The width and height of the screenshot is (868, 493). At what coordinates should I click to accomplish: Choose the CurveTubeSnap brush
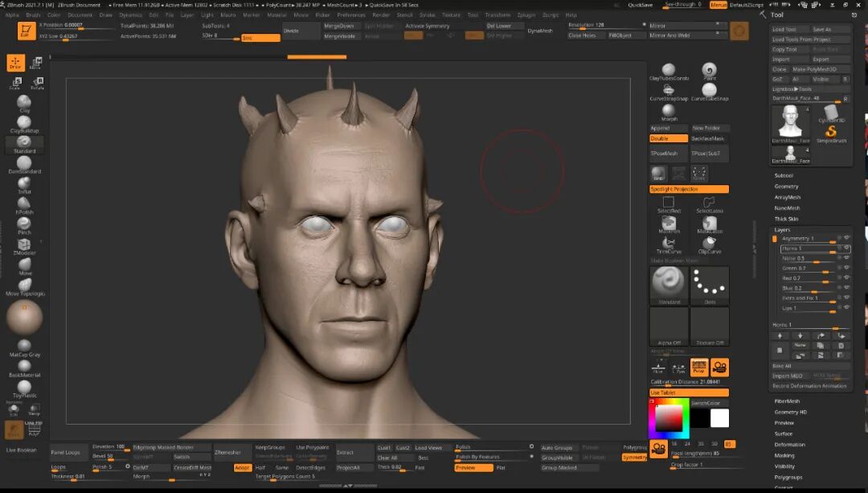[x=710, y=92]
